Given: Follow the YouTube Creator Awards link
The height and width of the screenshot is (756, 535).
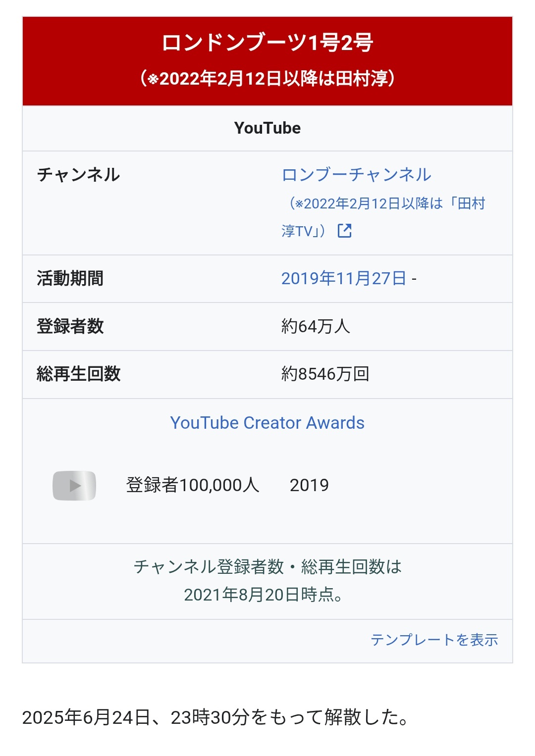Looking at the screenshot, I should point(267,423).
